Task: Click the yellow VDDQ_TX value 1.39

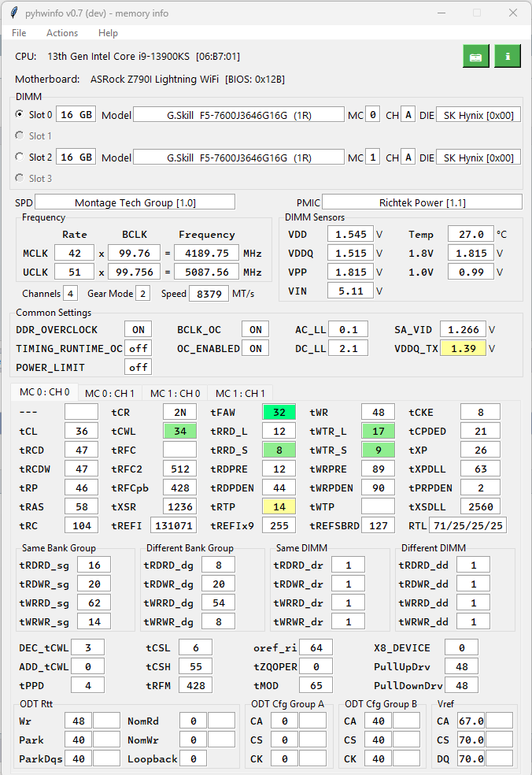Action: click(x=464, y=348)
